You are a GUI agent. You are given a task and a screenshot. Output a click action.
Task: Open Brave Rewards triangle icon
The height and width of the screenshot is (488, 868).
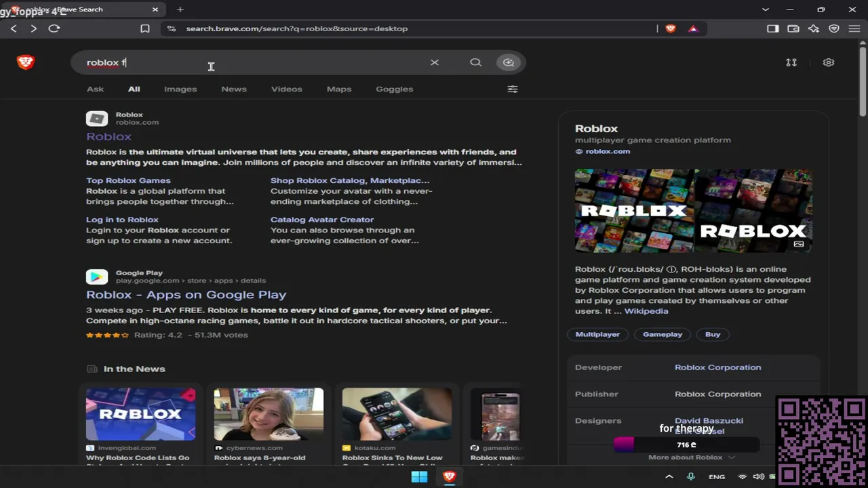click(692, 28)
